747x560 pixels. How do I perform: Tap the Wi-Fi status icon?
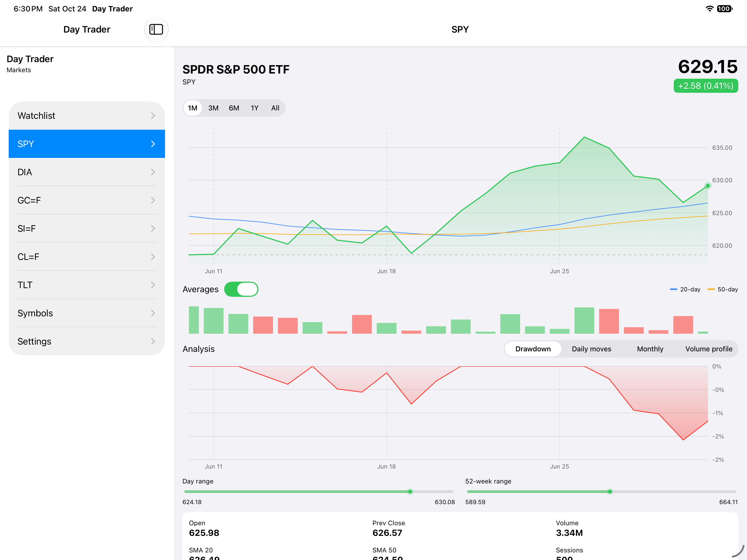[710, 9]
